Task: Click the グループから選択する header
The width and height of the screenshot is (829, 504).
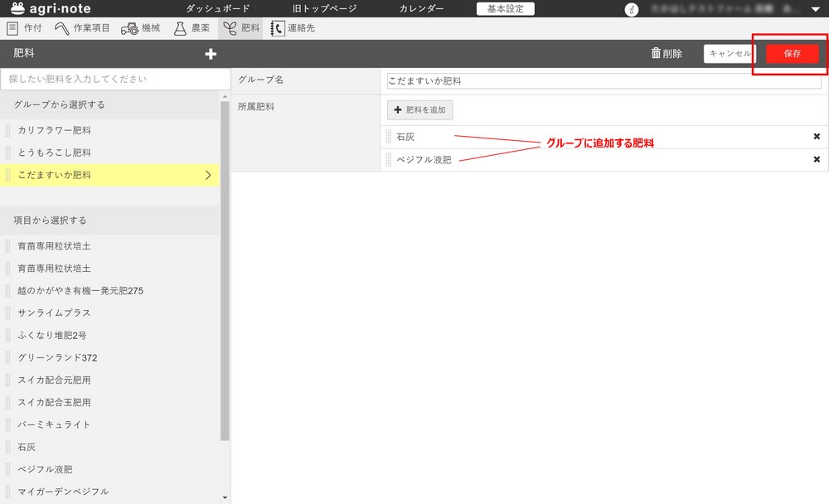Action: pyautogui.click(x=109, y=104)
